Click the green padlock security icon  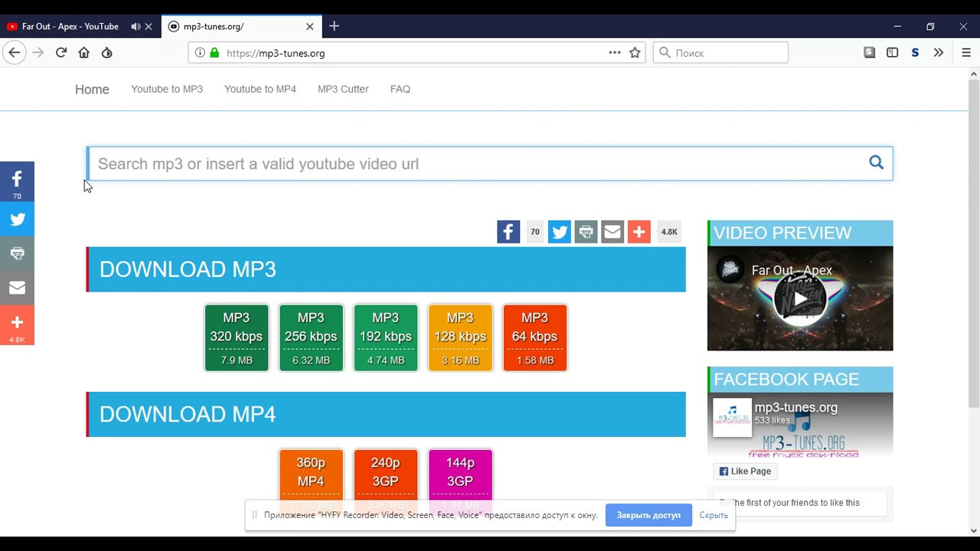tap(214, 53)
